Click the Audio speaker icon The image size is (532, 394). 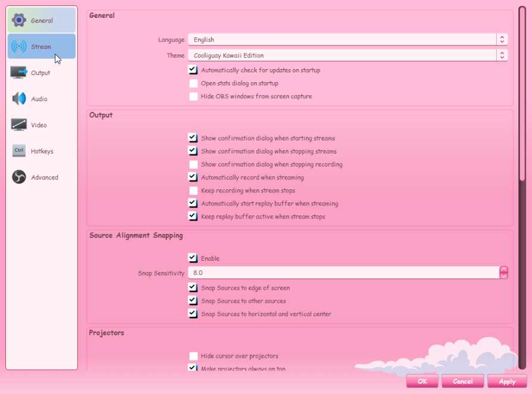click(19, 99)
